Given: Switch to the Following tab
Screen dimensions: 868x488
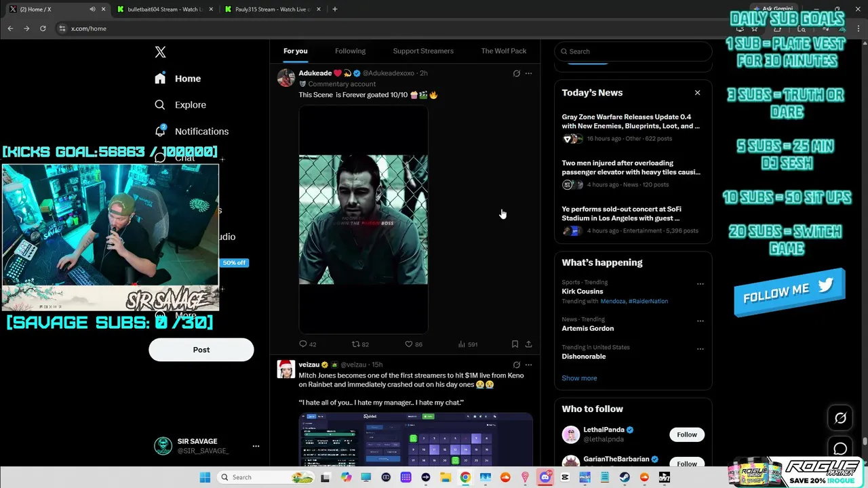Looking at the screenshot, I should [x=350, y=51].
